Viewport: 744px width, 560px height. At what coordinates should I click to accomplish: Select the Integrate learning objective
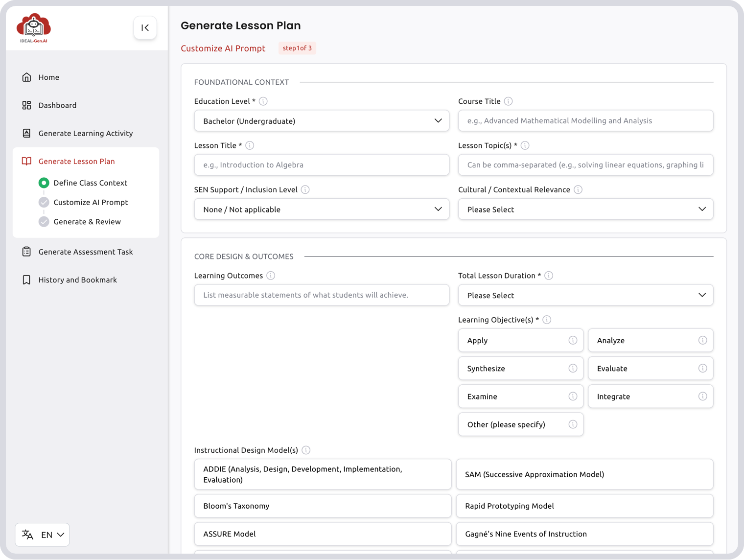651,396
